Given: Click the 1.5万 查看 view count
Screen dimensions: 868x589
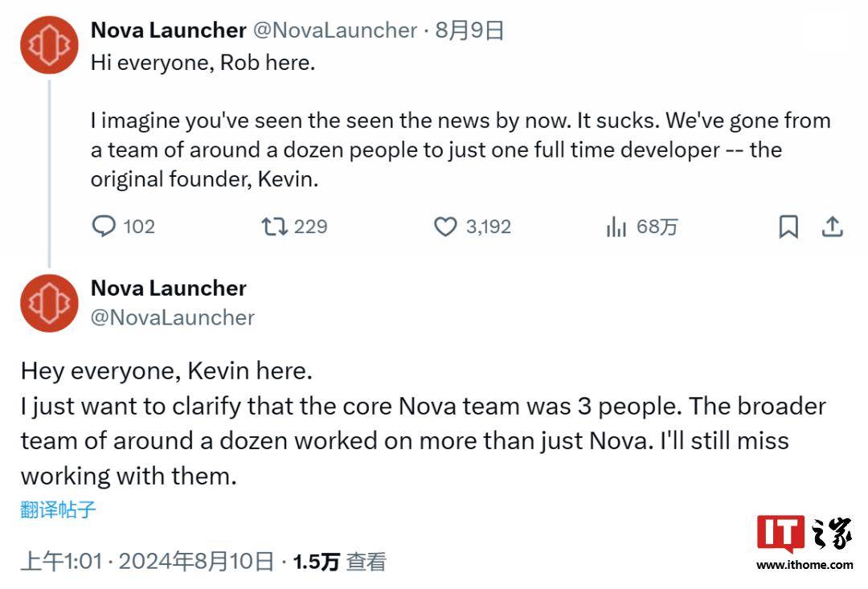Looking at the screenshot, I should (339, 561).
